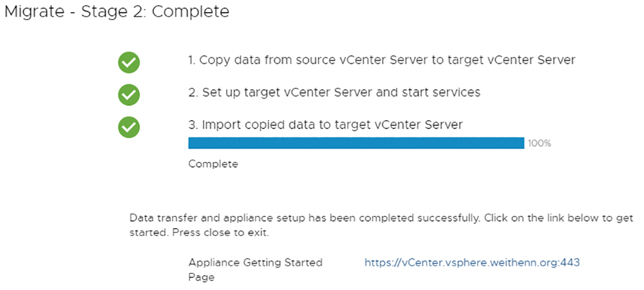Image resolution: width=644 pixels, height=290 pixels.
Task: Select the 'Copy data from source vCenter Server' step
Action: click(x=381, y=60)
